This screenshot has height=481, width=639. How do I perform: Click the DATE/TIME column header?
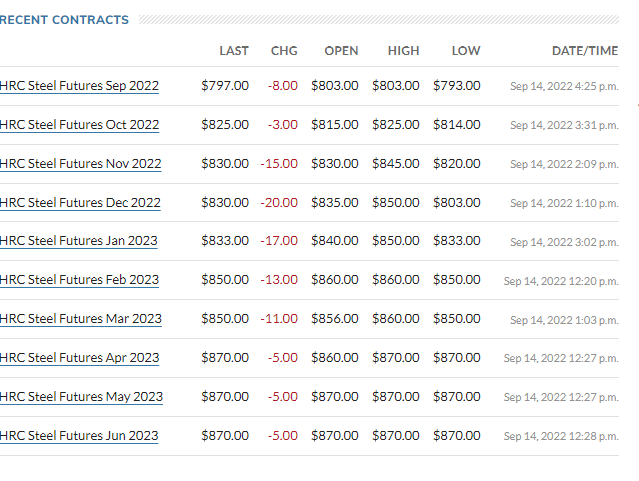click(x=585, y=51)
